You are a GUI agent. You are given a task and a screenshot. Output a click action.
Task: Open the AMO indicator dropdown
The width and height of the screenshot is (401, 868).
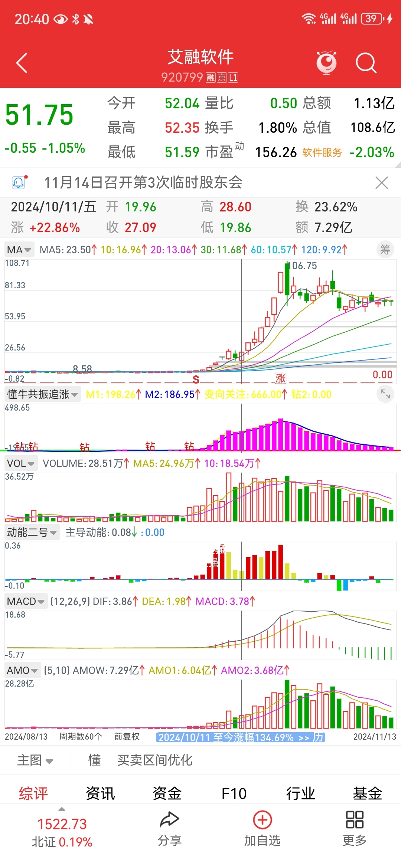(x=22, y=670)
